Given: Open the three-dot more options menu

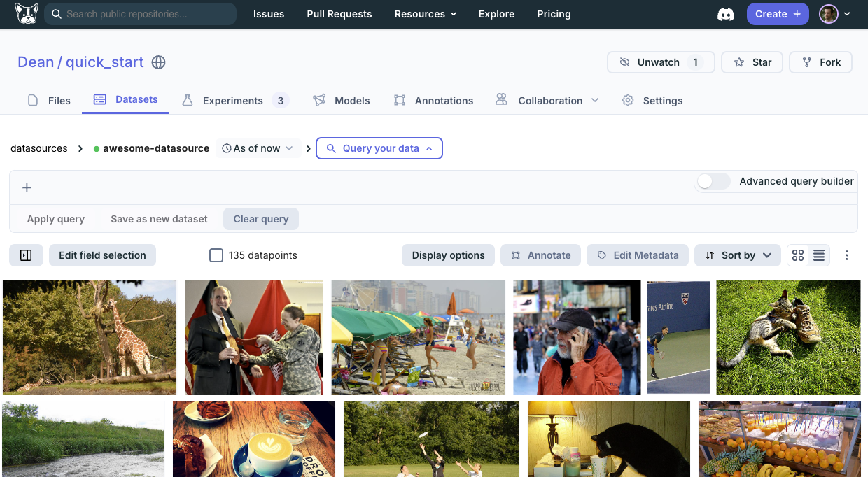Looking at the screenshot, I should click(x=847, y=255).
